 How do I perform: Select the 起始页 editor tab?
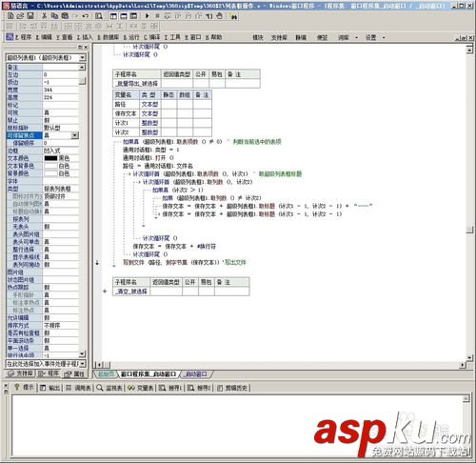click(x=106, y=374)
